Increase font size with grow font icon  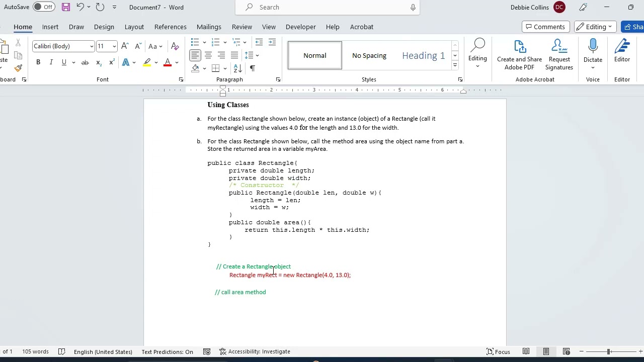coord(125,46)
